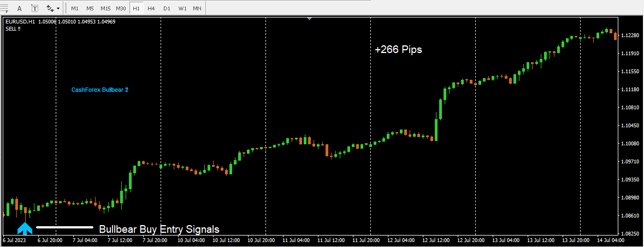Click price level 1.12280 on price axis

click(630, 36)
